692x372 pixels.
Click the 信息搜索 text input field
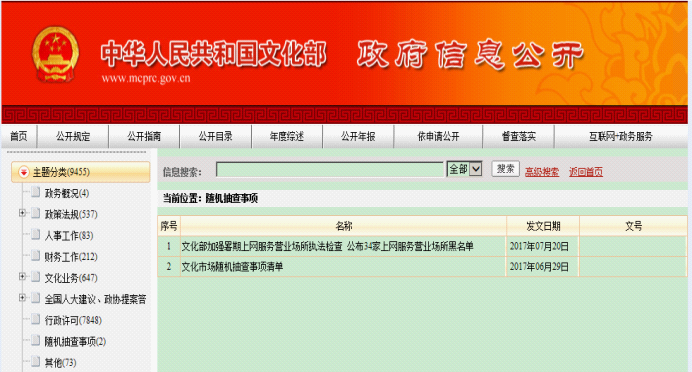point(330,169)
